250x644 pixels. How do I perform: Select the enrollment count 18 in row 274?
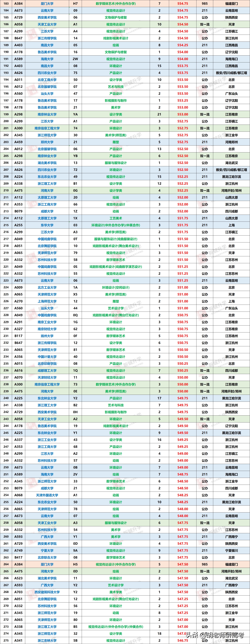[159, 634]
